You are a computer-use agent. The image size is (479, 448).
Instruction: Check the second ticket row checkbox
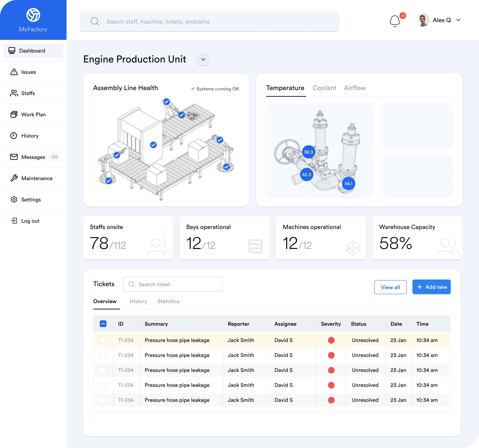pyautogui.click(x=103, y=355)
